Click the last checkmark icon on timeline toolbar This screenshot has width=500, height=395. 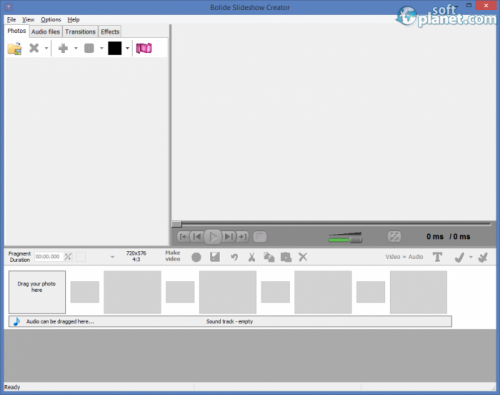(x=483, y=257)
